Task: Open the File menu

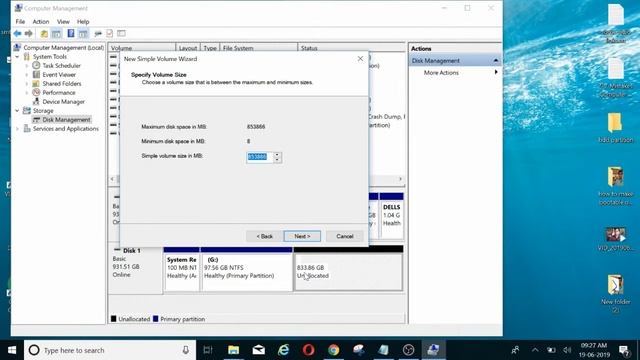Action: coord(20,22)
